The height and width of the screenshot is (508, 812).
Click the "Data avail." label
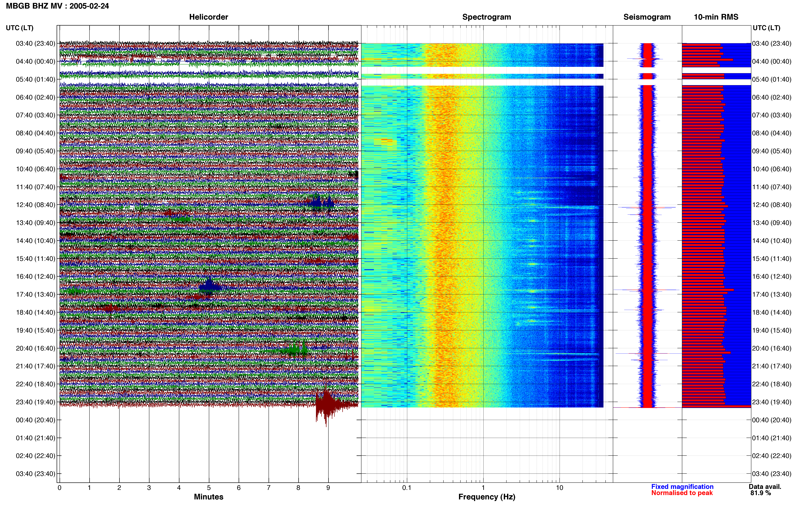pos(765,487)
